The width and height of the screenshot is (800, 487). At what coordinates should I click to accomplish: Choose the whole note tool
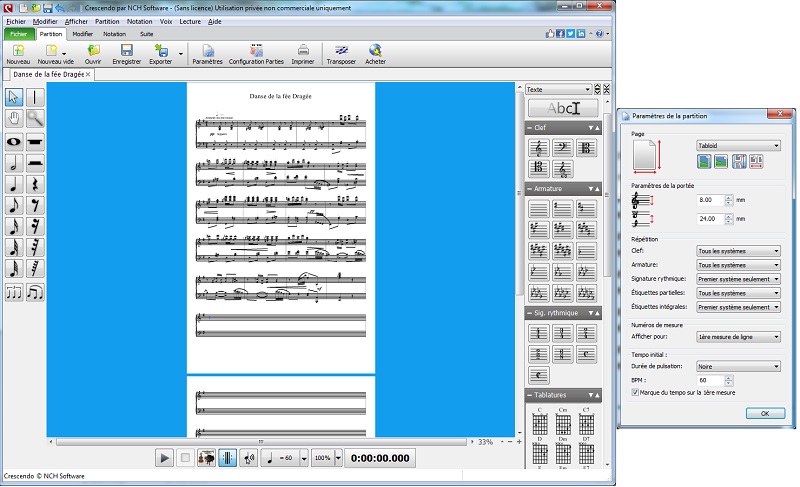14,142
